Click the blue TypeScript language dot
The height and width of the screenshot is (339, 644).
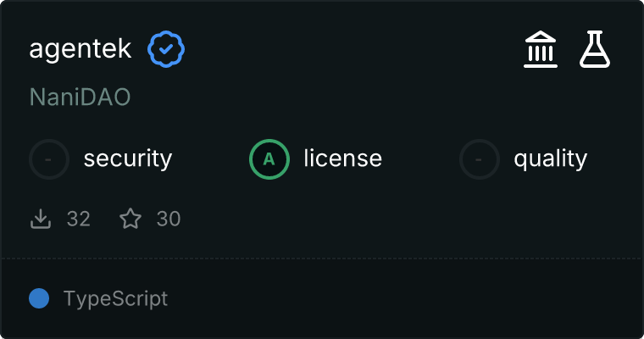tap(38, 298)
